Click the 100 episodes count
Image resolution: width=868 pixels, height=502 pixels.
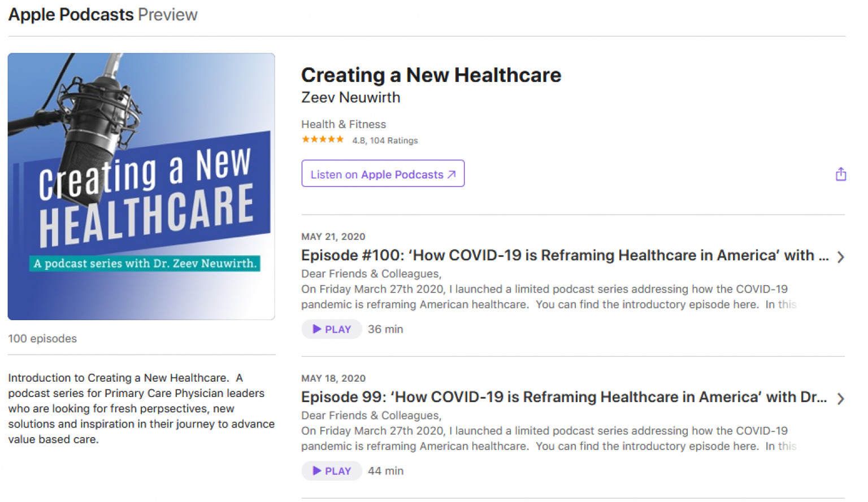42,338
